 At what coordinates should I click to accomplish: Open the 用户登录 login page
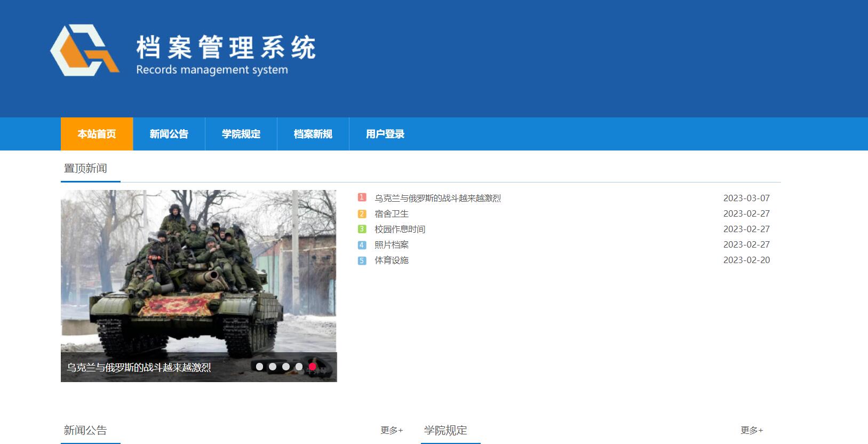385,134
